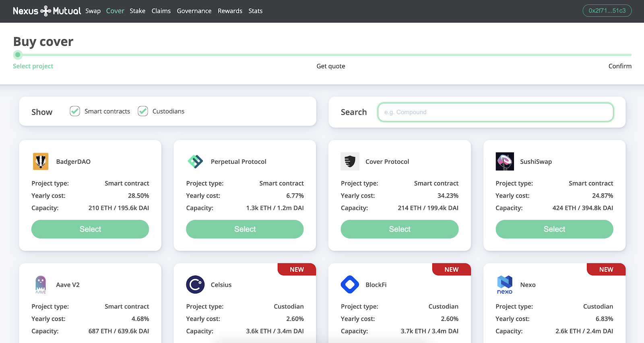Click the Celsius project name
This screenshot has height=343, width=644.
pos(221,285)
